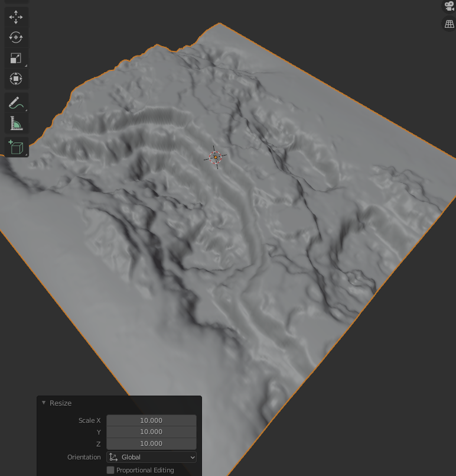Click the 3D cursor at terrain center
This screenshot has height=476, width=456.
click(215, 157)
